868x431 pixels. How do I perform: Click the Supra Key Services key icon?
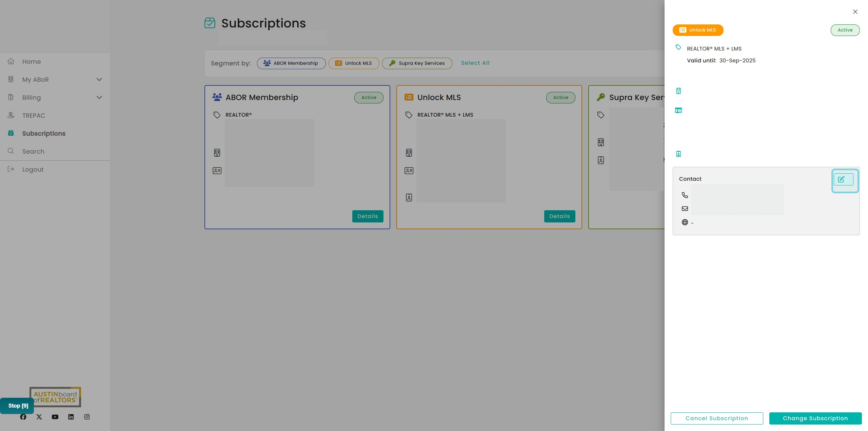click(x=601, y=97)
